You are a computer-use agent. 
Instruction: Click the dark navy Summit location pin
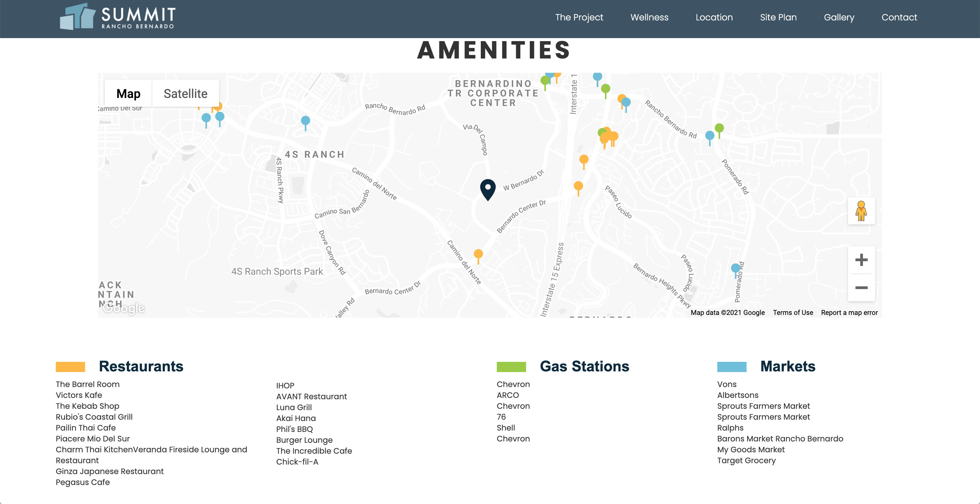(x=488, y=189)
